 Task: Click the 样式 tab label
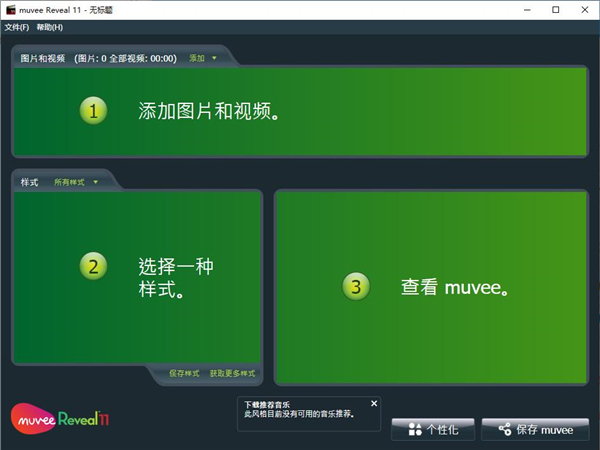point(29,182)
